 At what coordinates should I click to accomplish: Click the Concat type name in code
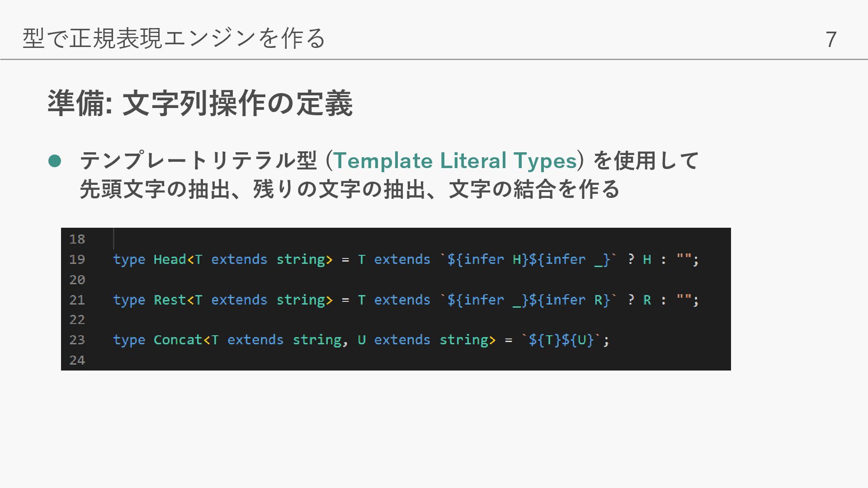click(x=178, y=340)
